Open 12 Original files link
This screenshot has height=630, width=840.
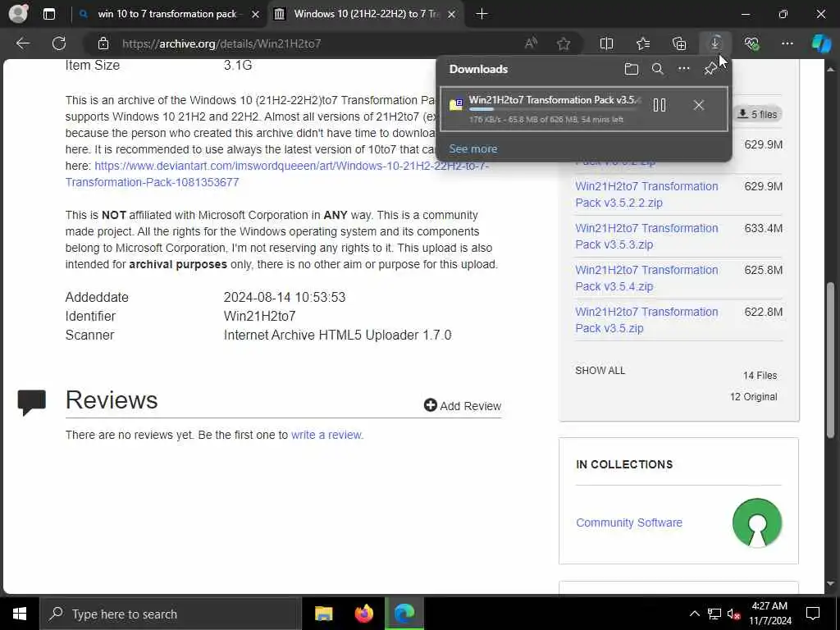tap(753, 397)
